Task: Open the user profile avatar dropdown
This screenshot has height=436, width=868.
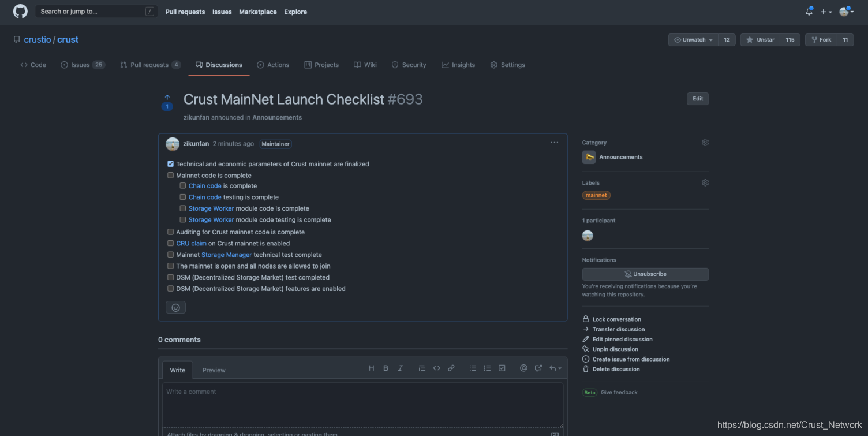Action: (x=846, y=12)
